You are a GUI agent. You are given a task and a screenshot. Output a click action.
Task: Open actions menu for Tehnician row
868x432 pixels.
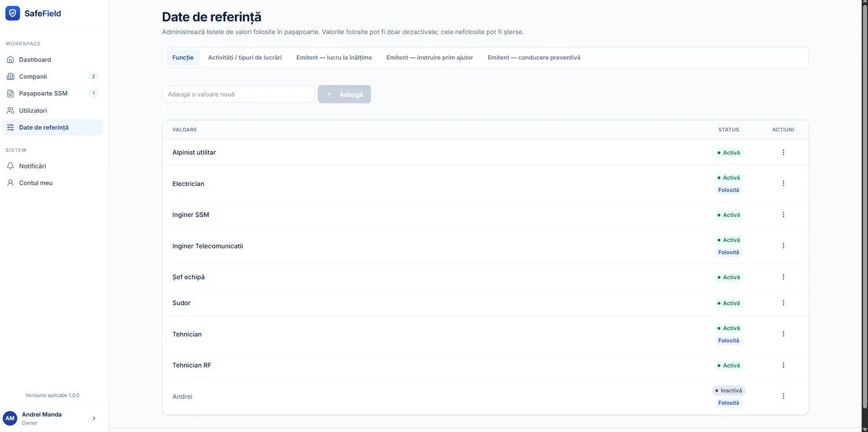784,334
